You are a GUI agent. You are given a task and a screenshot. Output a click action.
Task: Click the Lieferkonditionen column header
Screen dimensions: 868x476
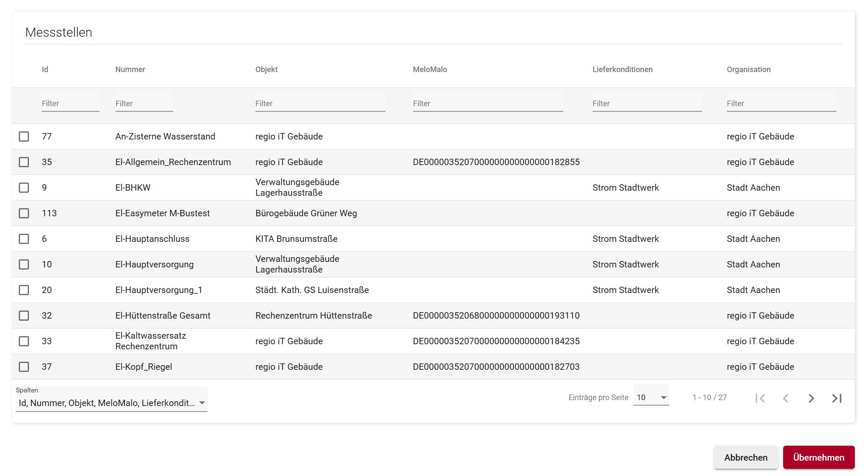pos(622,69)
